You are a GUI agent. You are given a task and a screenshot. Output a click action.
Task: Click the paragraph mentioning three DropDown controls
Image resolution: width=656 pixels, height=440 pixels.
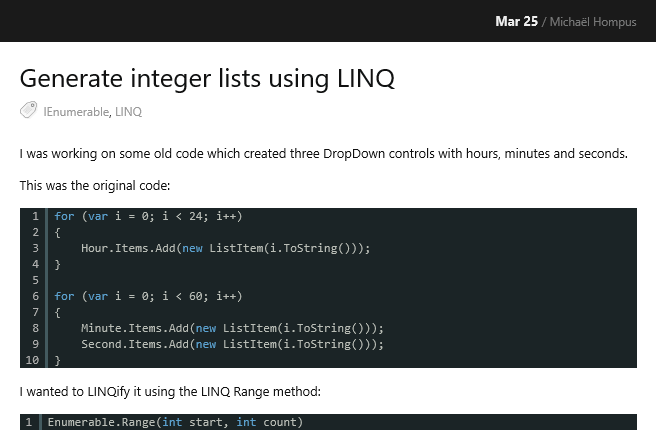click(323, 154)
